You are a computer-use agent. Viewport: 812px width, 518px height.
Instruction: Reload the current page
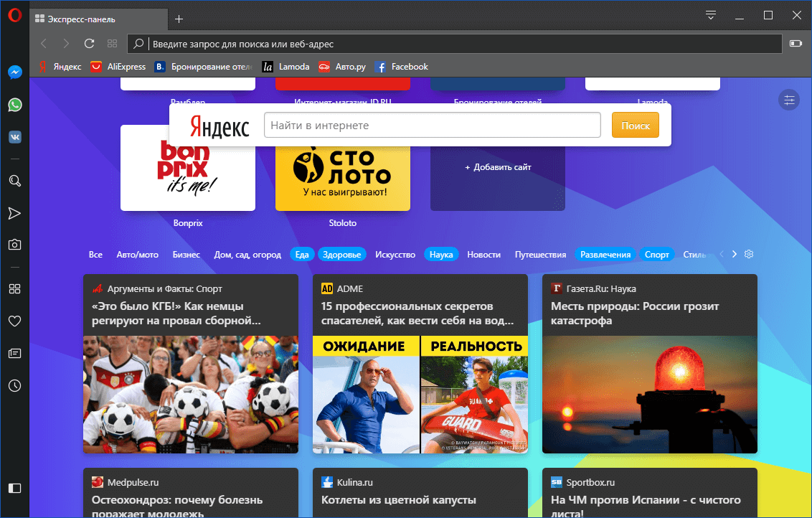[x=89, y=44]
